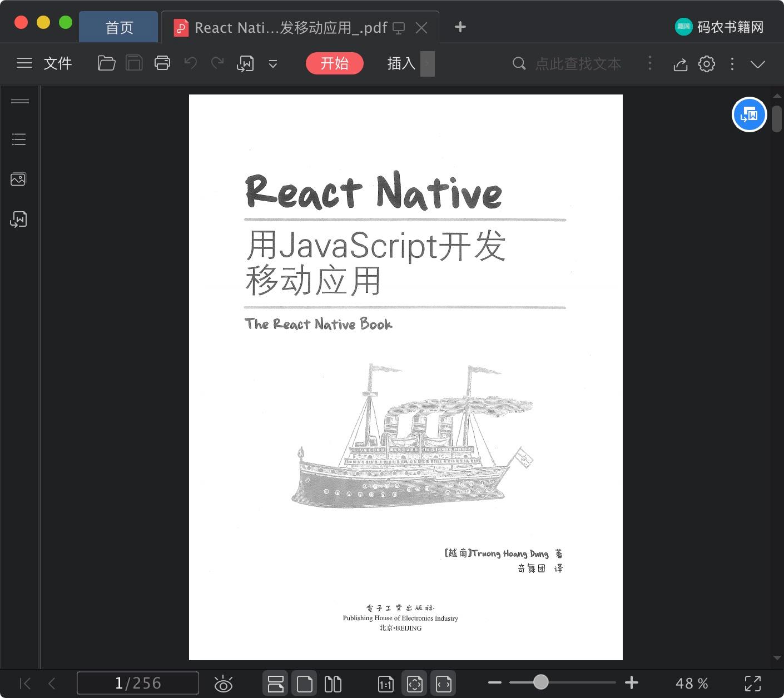Click the scrollbar up arrow

click(777, 96)
